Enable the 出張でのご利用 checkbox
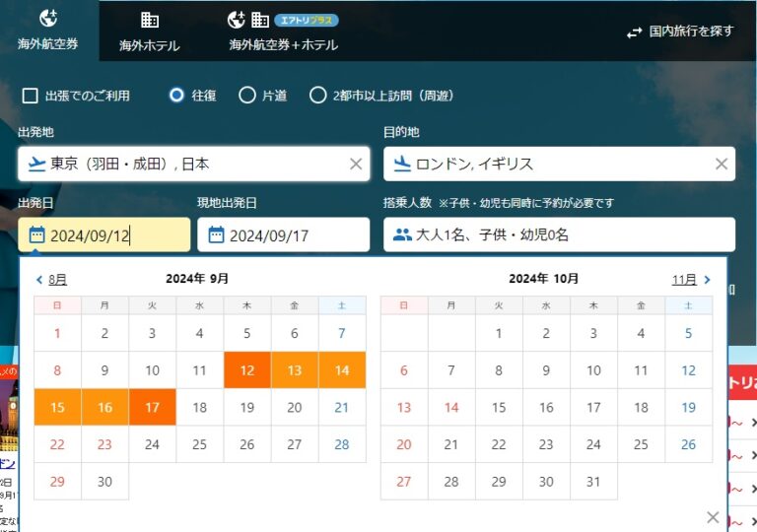The width and height of the screenshot is (757, 532). pos(30,96)
